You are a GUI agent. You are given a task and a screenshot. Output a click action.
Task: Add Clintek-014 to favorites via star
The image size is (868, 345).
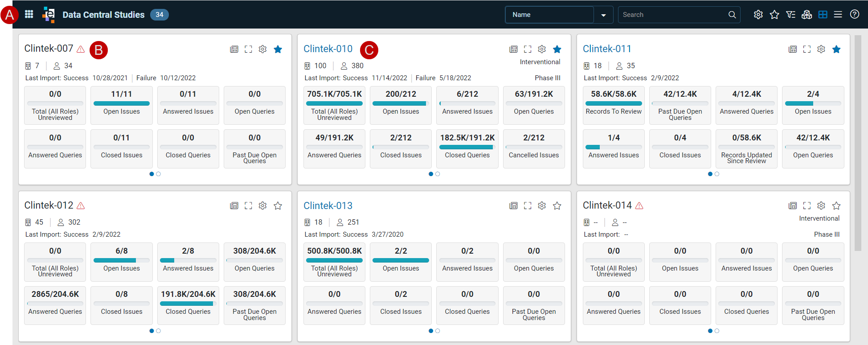pyautogui.click(x=836, y=205)
